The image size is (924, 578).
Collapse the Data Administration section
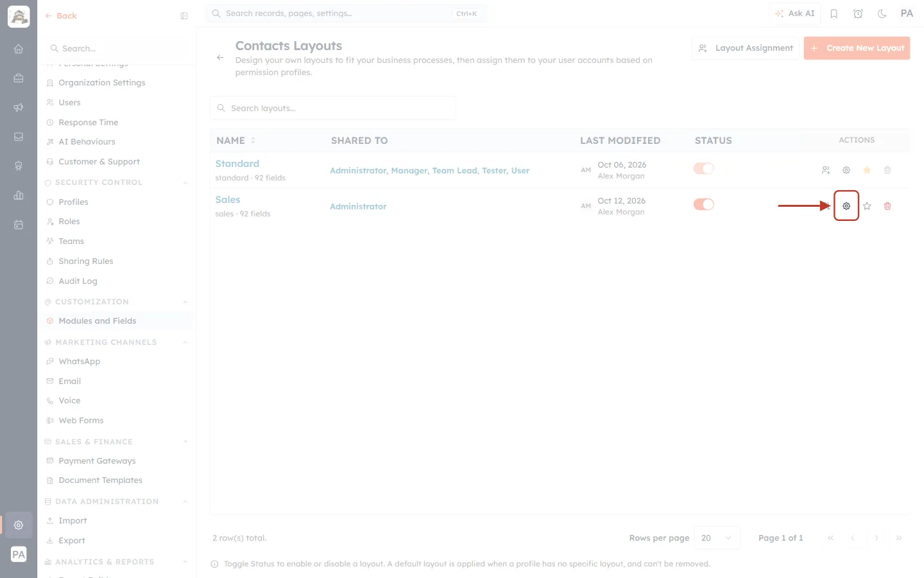pyautogui.click(x=185, y=502)
